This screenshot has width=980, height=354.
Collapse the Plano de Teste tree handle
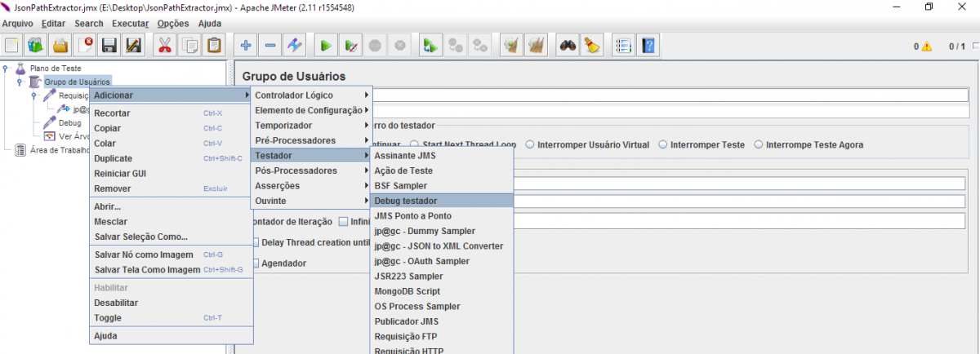click(6, 68)
